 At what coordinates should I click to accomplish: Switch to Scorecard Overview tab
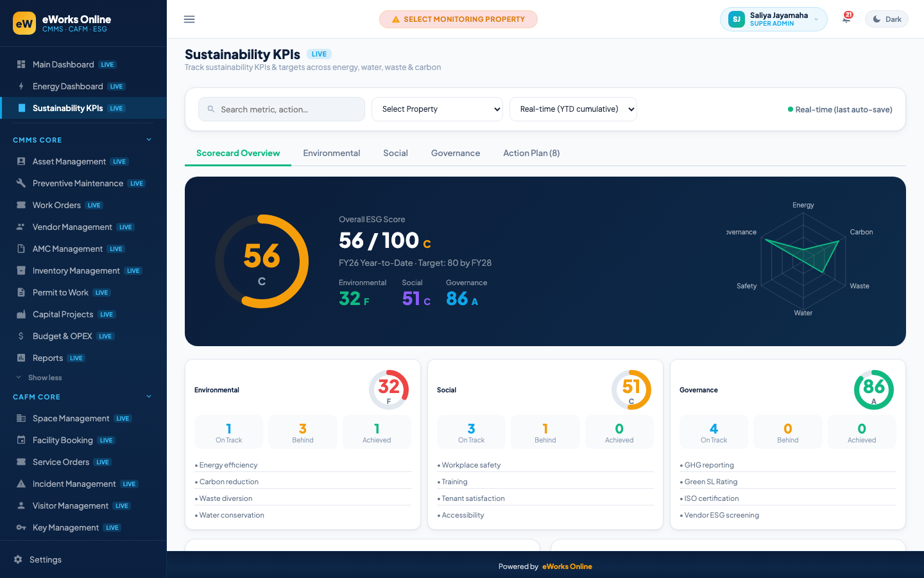(238, 153)
